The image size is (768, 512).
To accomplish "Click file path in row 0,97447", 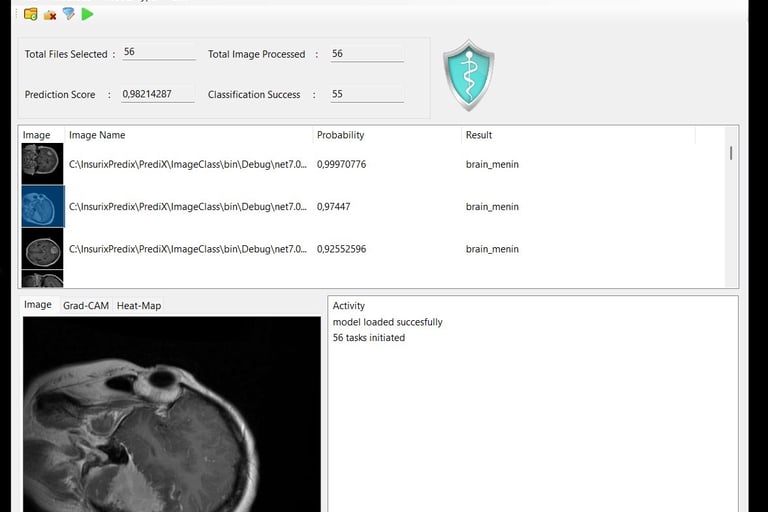I will [x=188, y=207].
